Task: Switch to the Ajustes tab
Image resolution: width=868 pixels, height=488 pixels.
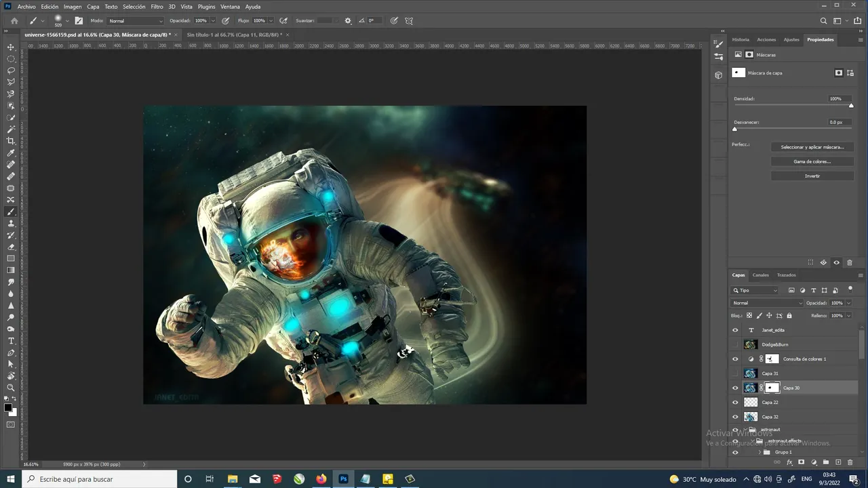Action: (791, 39)
